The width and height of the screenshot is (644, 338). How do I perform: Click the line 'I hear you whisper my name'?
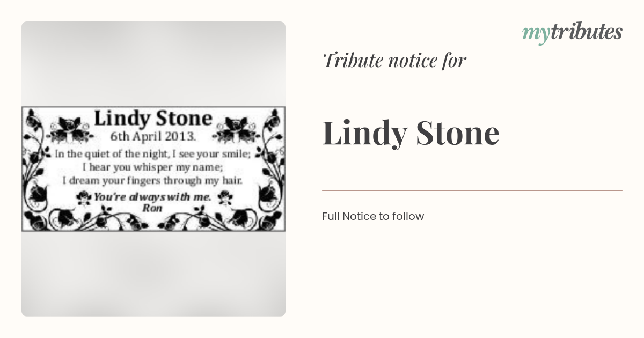point(153,167)
